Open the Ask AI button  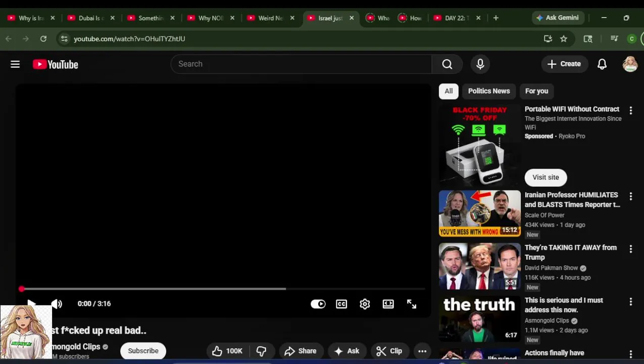tap(346, 351)
